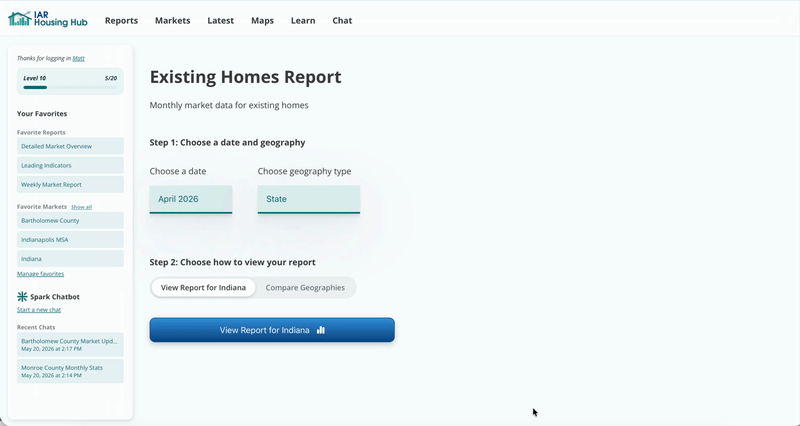The image size is (800, 426).
Task: Open Bartholomew County Market Update recent chat
Action: 70,344
